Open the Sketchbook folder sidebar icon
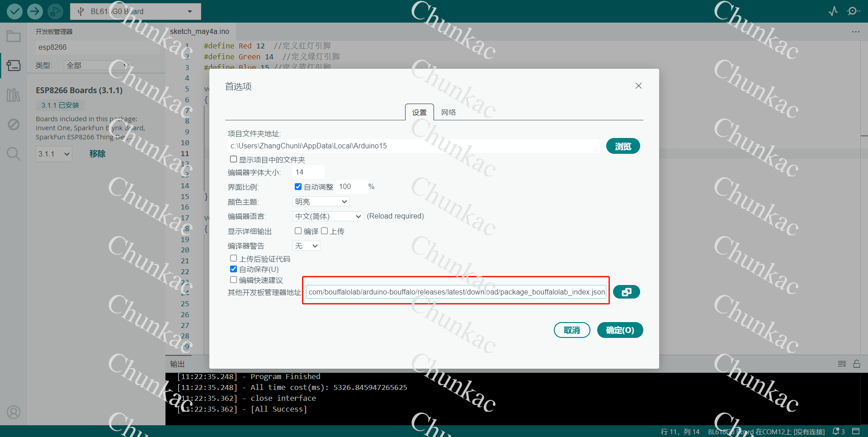The image size is (868, 437). tap(14, 36)
